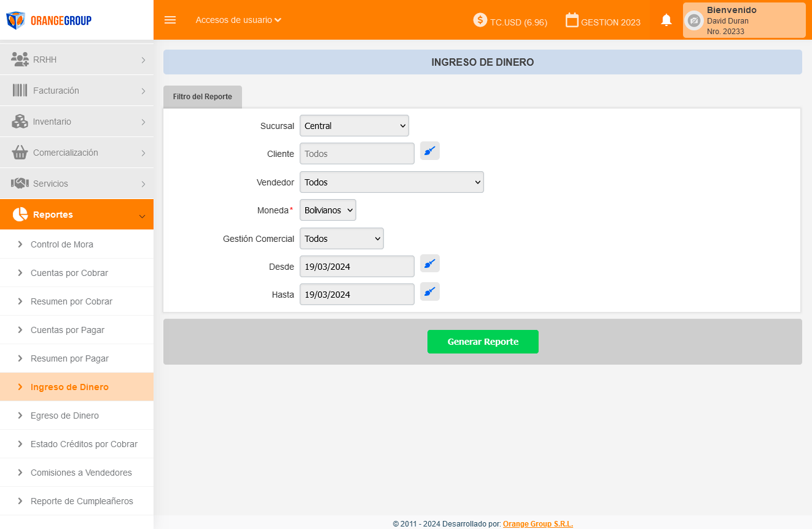Clear the Hasta date with broom icon
Screen dimensions: 812x529
[x=429, y=291]
